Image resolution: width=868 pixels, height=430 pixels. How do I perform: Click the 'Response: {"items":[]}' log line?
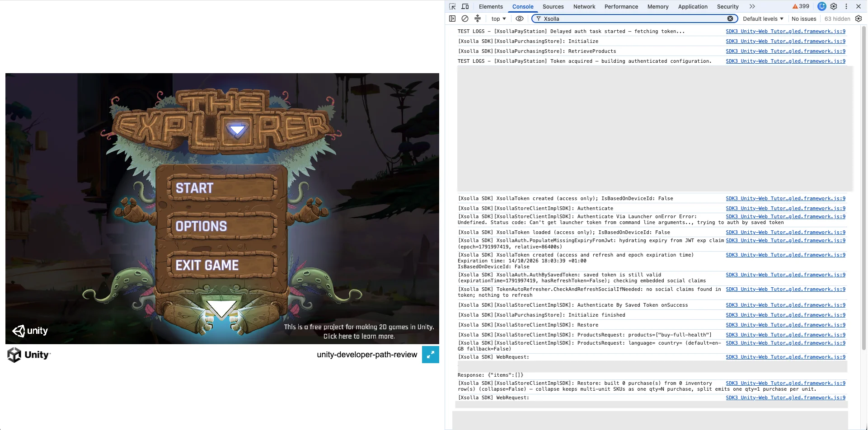491,375
